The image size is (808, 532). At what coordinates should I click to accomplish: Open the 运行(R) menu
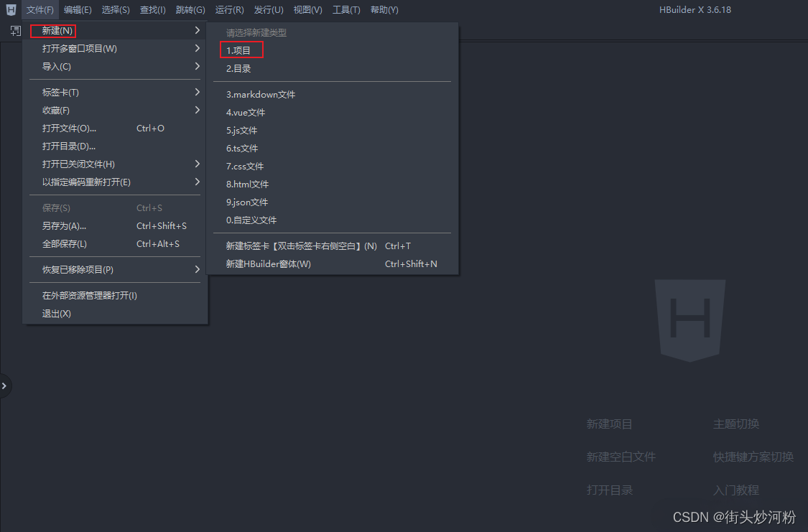pyautogui.click(x=229, y=10)
